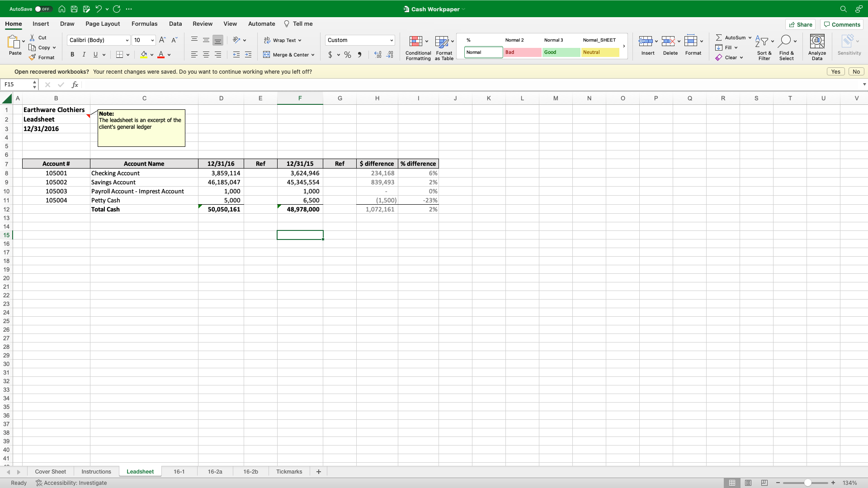Open the font color picker
This screenshot has width=868, height=488.
(170, 55)
